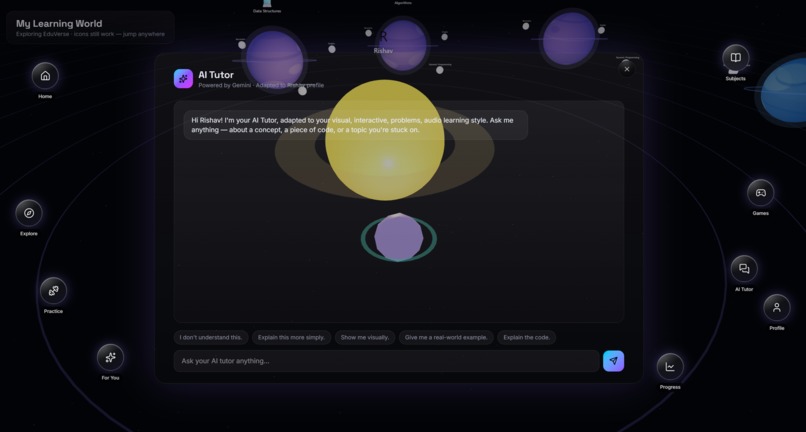The height and width of the screenshot is (432, 806).
Task: Click the blue planet beside the Subjects icon
Action: 783,91
